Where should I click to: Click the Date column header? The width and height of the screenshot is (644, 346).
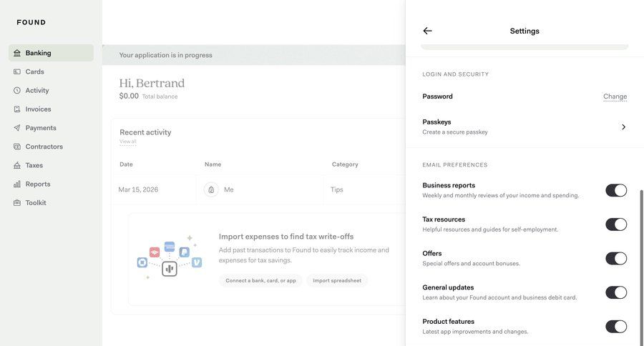coord(126,164)
